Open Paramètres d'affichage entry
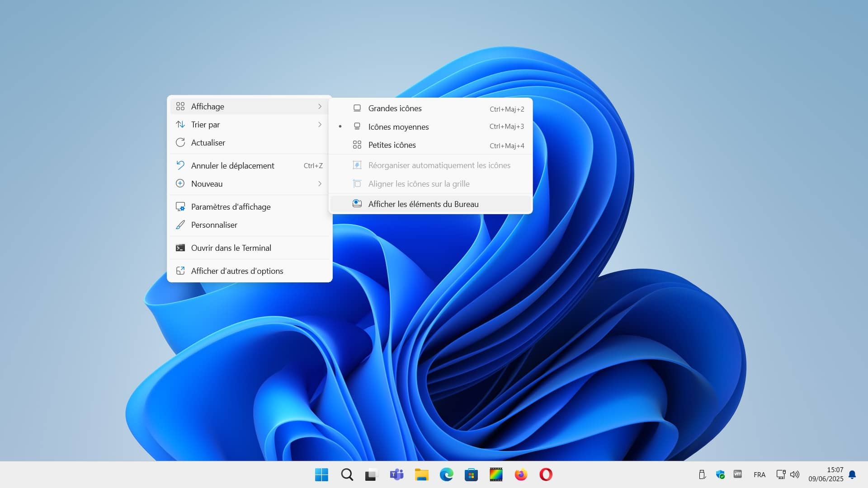Image resolution: width=868 pixels, height=488 pixels. click(x=231, y=207)
